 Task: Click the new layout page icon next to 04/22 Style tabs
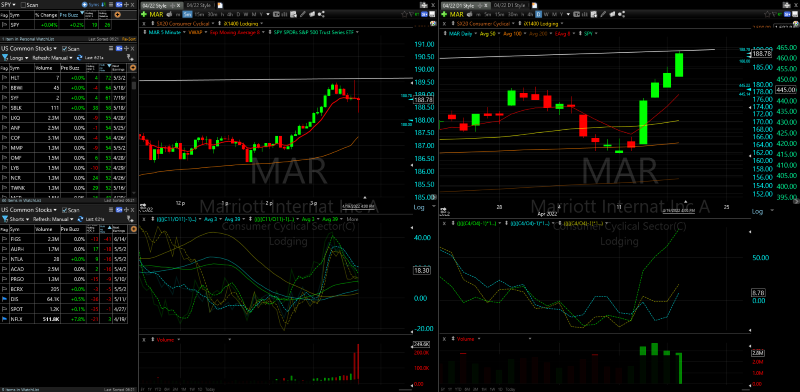(x=220, y=5)
